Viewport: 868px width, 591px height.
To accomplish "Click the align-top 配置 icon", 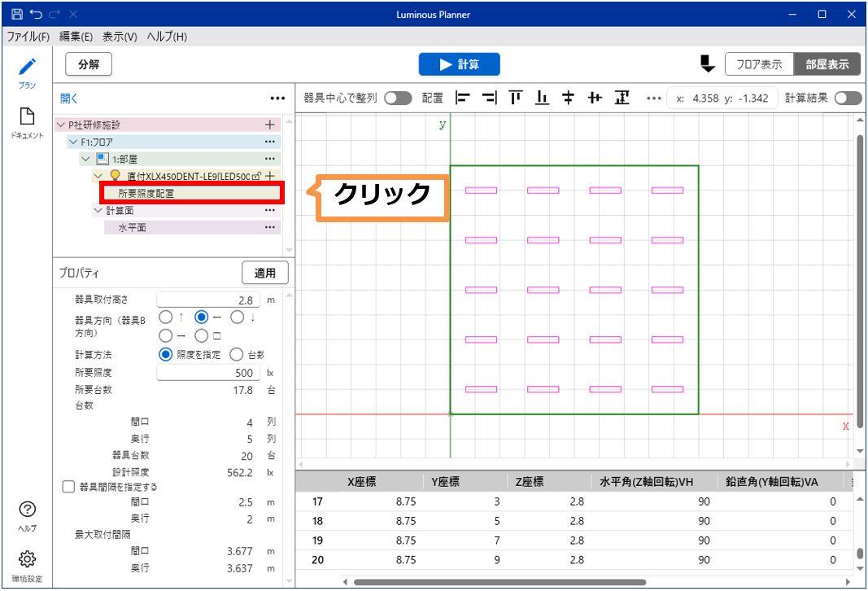I will [516, 98].
